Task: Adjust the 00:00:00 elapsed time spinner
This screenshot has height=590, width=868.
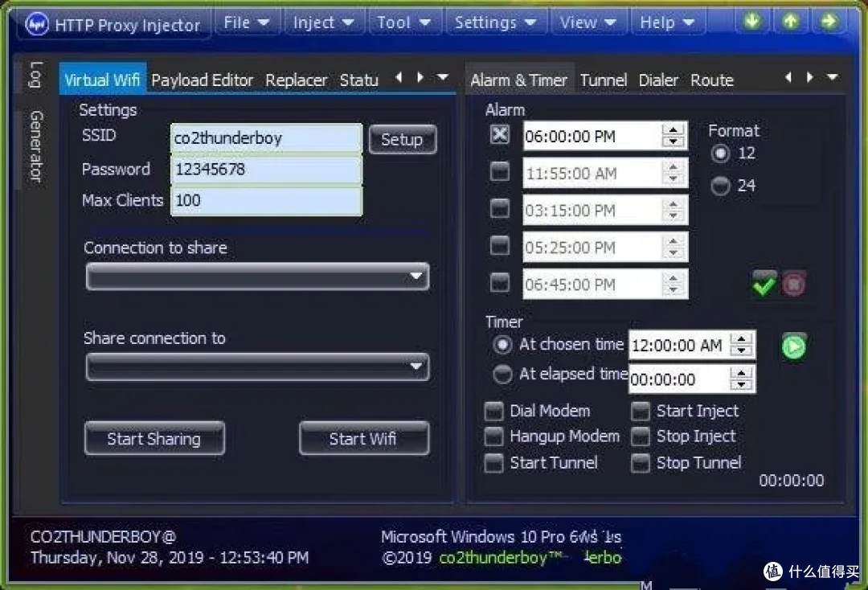Action: (741, 379)
